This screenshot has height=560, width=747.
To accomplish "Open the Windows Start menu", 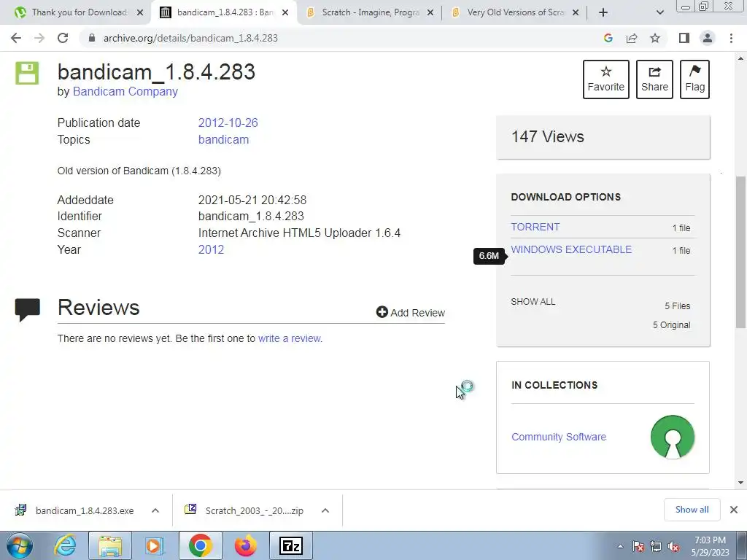I will coord(19,545).
